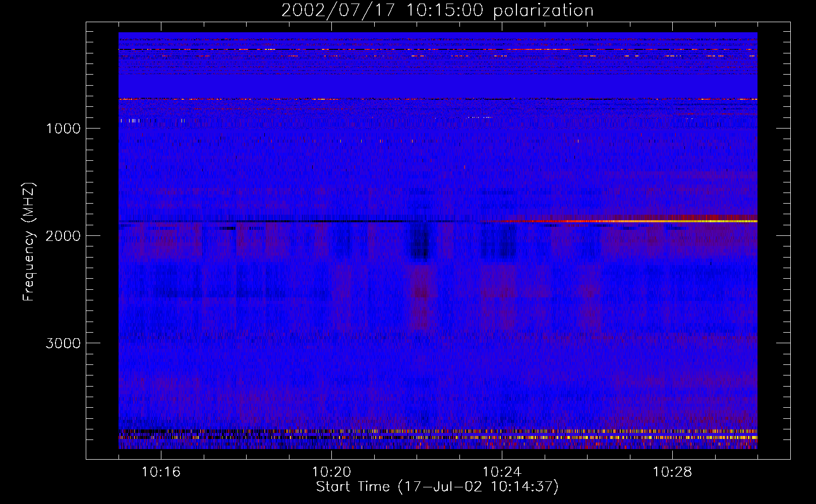Click the 3000 frequency tick label

(63, 343)
